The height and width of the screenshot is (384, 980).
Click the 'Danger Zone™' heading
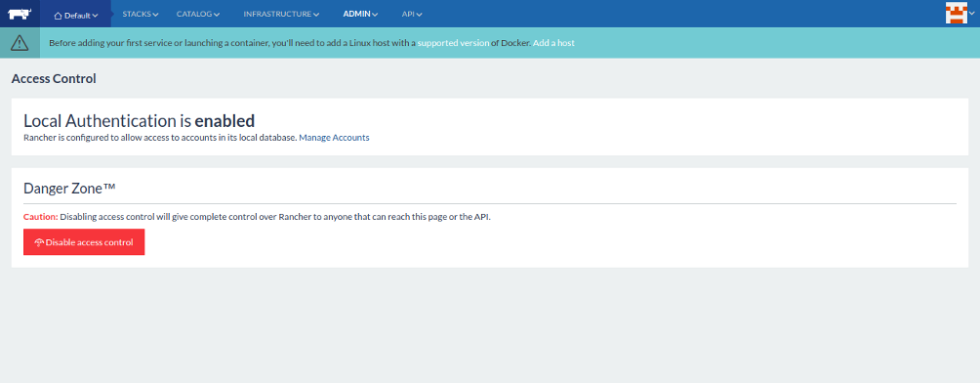70,188
